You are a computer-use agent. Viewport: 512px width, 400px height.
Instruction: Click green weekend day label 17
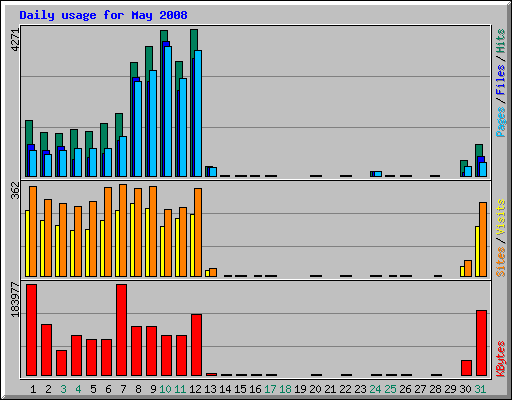(270, 389)
